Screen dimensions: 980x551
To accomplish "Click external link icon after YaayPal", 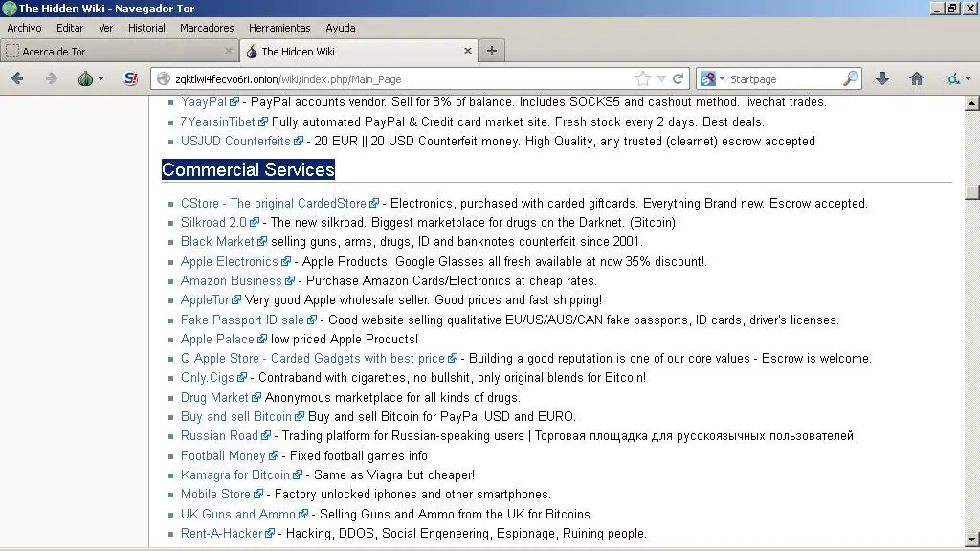I will (234, 101).
